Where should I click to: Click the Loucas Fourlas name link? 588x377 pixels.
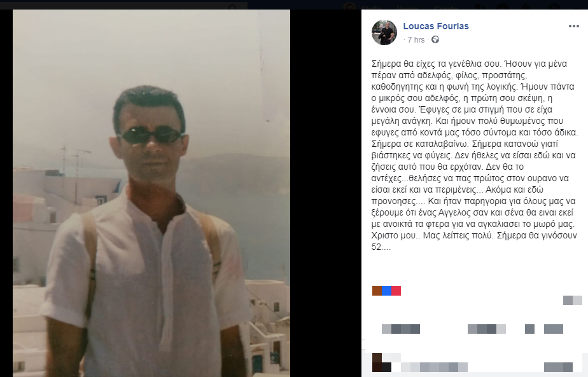coord(436,26)
